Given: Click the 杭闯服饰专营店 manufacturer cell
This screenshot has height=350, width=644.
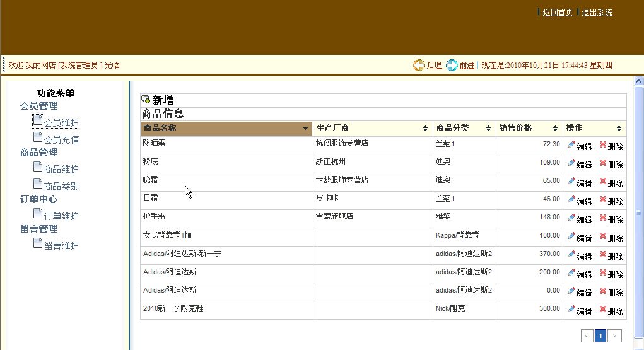Looking at the screenshot, I should tap(373, 146).
